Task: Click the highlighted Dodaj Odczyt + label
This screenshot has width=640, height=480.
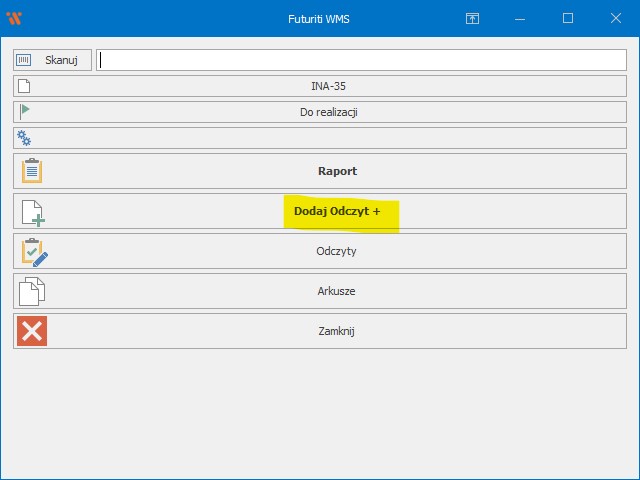Action: [337, 211]
